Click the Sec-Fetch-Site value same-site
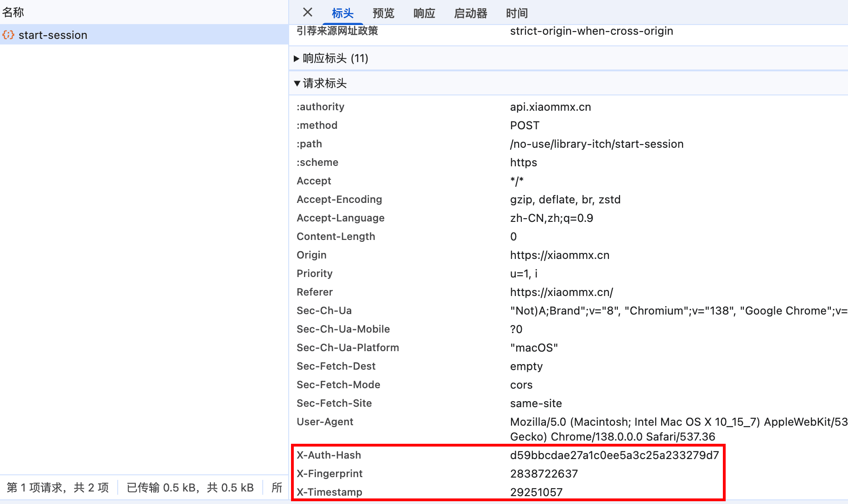This screenshot has height=504, width=848. (536, 403)
